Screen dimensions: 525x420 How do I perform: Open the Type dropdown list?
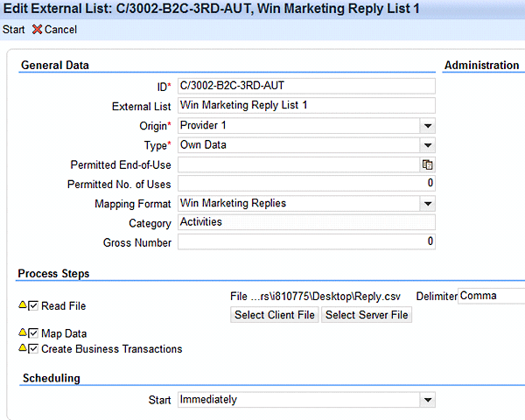[427, 145]
